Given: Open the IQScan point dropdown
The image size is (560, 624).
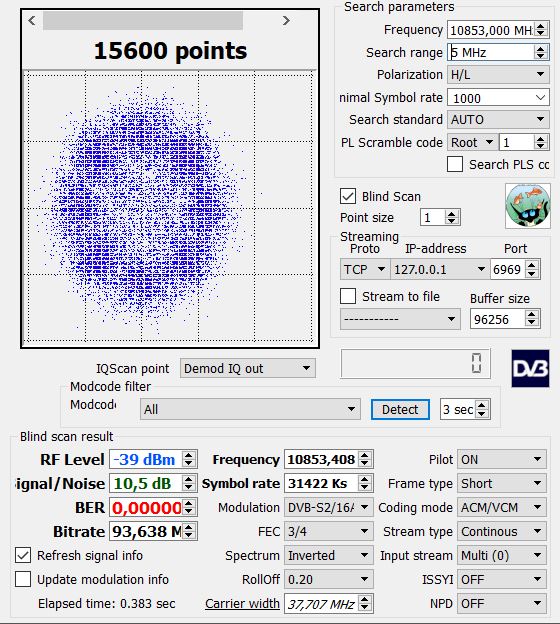Looking at the screenshot, I should tap(248, 369).
